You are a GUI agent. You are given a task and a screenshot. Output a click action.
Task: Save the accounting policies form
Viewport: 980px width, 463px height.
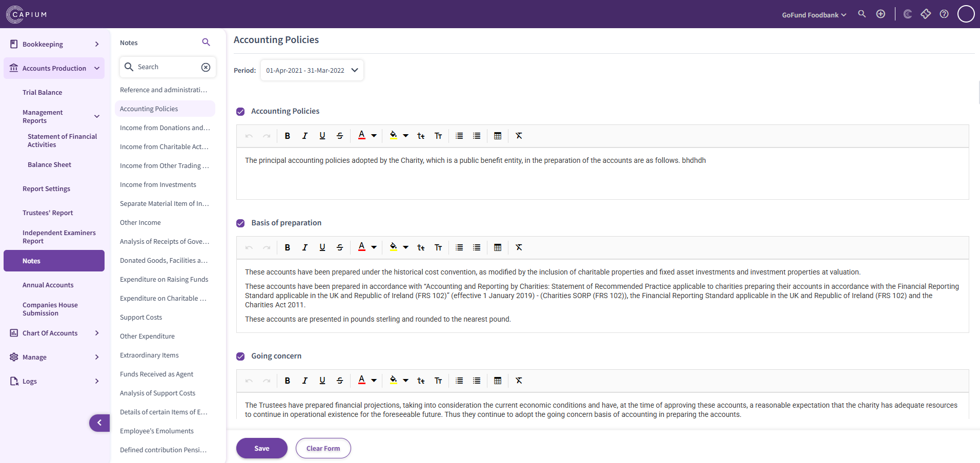(x=262, y=448)
